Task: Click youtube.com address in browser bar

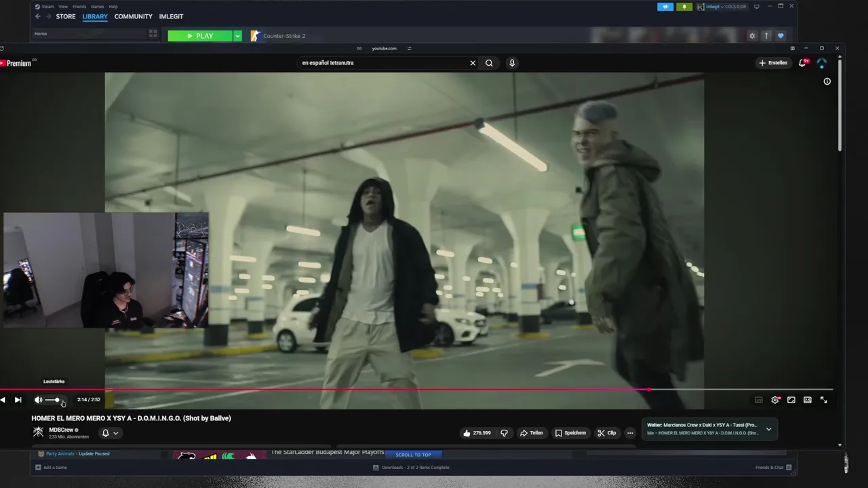Action: [x=384, y=49]
